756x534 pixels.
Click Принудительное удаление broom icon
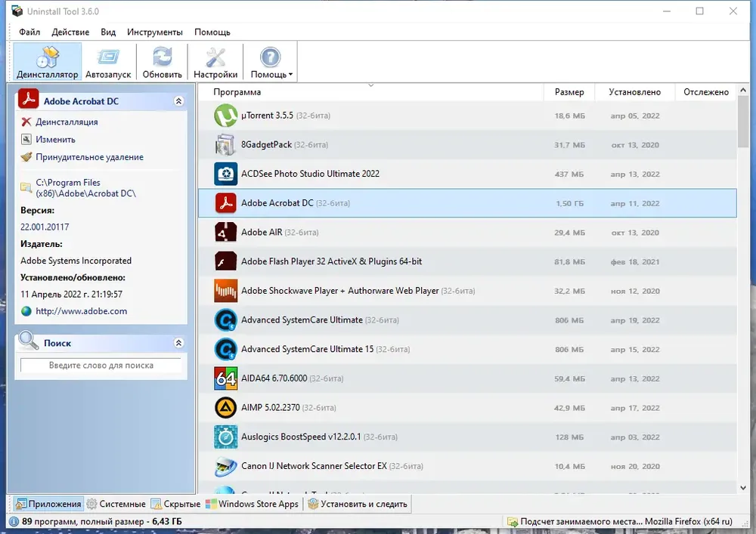(x=26, y=157)
